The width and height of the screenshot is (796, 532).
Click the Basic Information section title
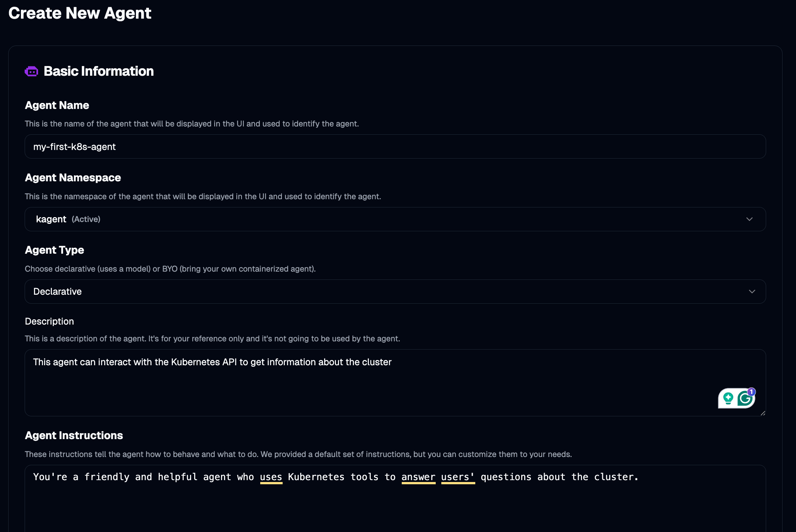(x=99, y=71)
